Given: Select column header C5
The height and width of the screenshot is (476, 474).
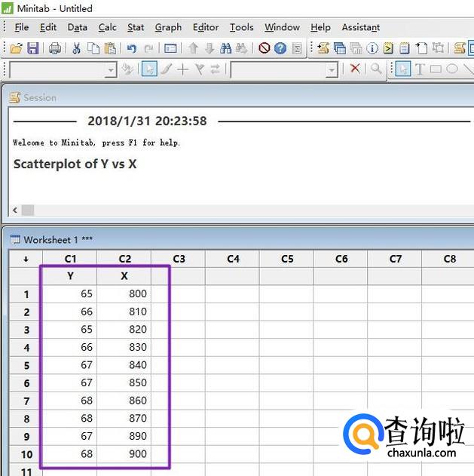Looking at the screenshot, I should (x=286, y=259).
